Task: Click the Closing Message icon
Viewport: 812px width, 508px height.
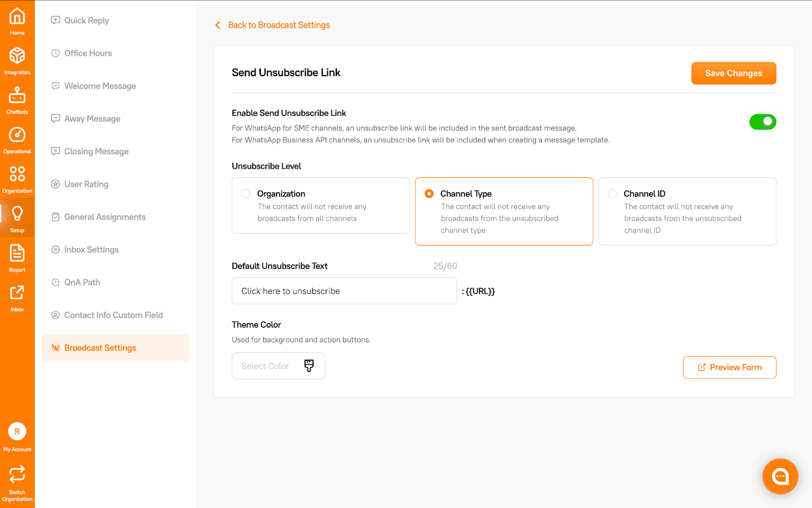Action: [56, 151]
